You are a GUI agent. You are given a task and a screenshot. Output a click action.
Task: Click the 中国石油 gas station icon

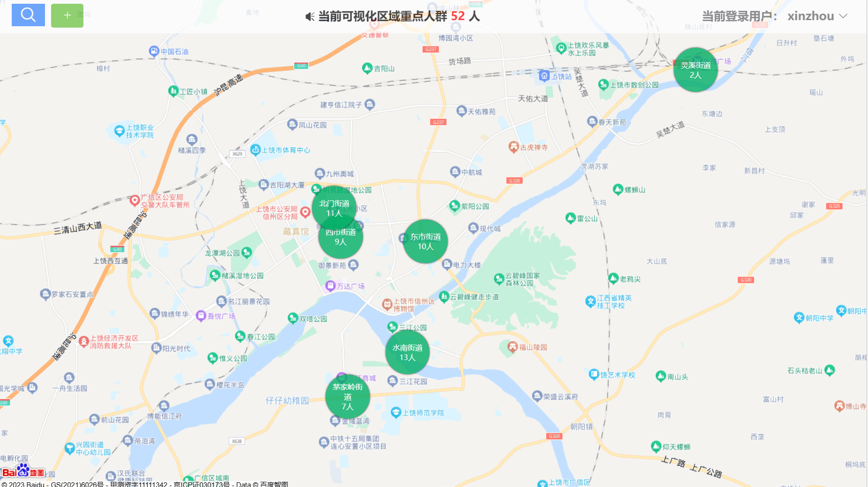[x=154, y=51]
